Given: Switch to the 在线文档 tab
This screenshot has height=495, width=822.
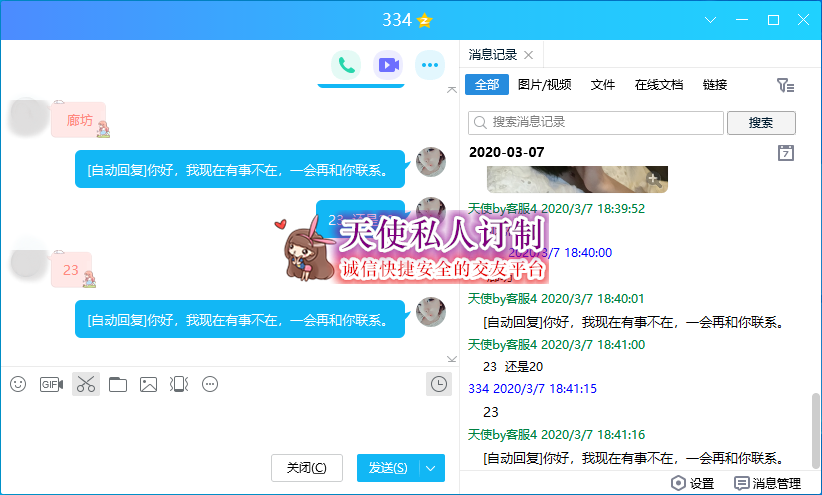Looking at the screenshot, I should pos(659,85).
